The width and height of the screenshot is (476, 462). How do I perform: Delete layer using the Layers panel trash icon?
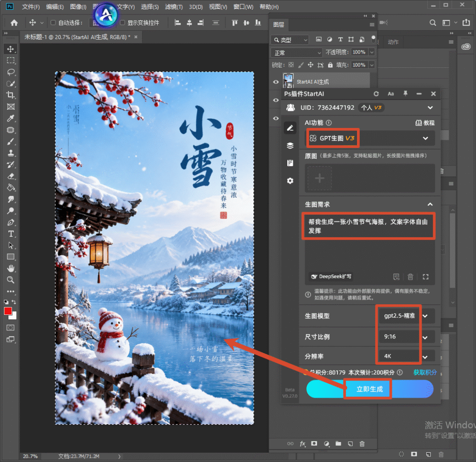click(362, 444)
